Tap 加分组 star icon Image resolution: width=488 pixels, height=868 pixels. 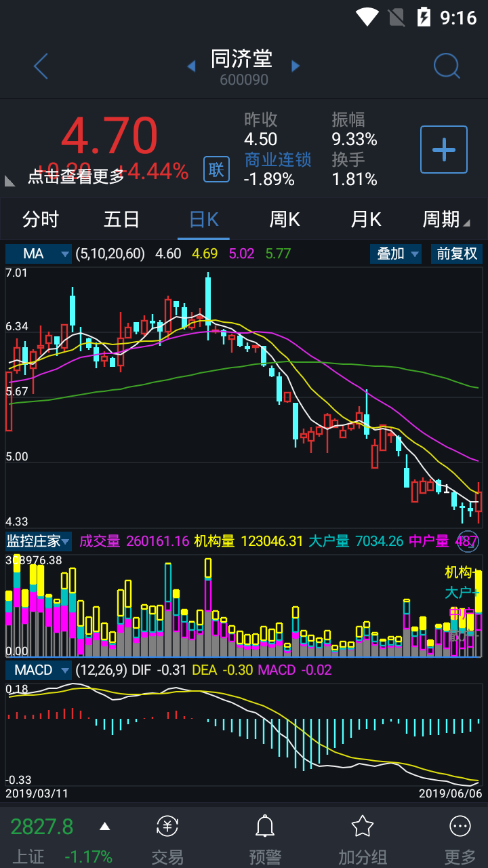363,826
